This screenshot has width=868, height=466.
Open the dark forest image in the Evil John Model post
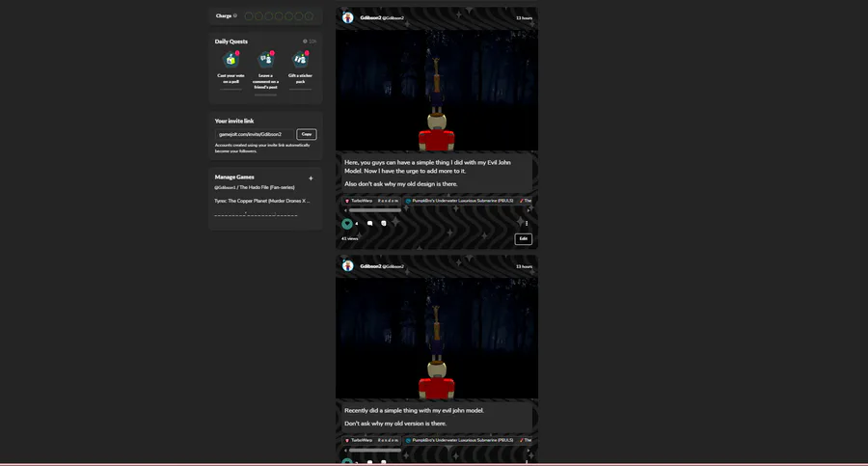coord(437,91)
